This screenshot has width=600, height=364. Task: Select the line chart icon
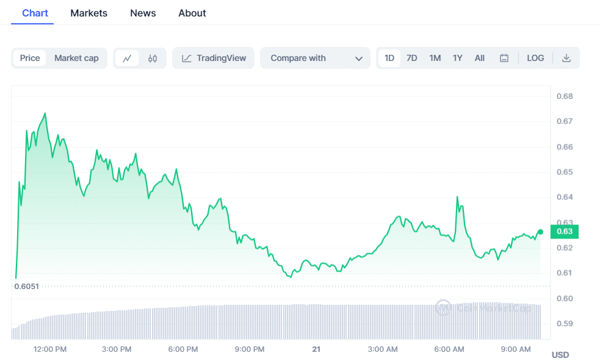pos(127,59)
